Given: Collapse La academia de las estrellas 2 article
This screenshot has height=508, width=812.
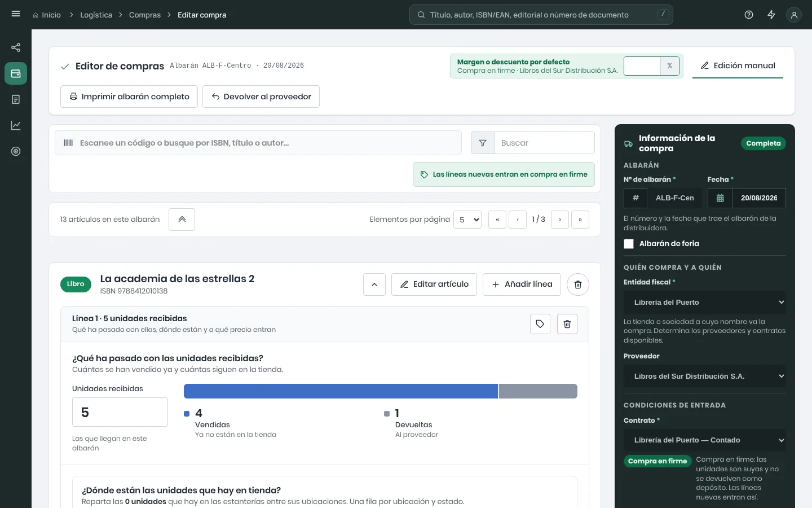Looking at the screenshot, I should point(374,284).
